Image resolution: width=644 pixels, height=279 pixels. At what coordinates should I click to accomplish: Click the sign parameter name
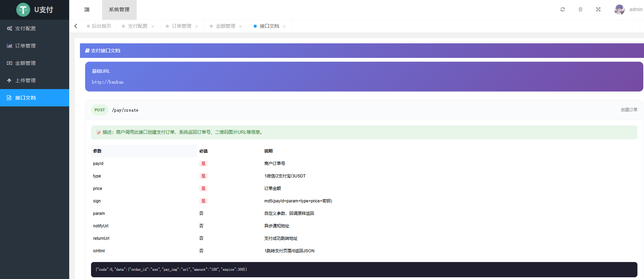[97, 201]
